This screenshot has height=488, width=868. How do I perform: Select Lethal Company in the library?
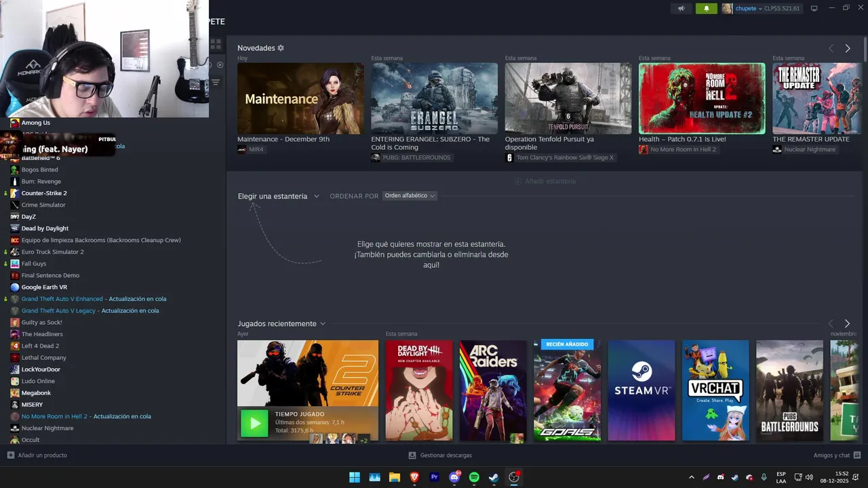pyautogui.click(x=43, y=358)
